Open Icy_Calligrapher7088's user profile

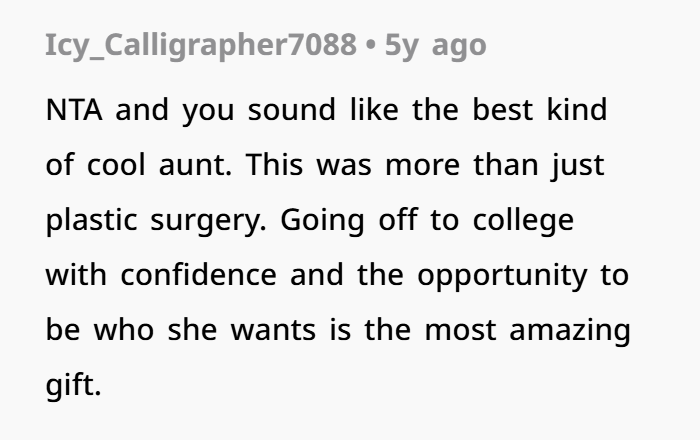click(200, 45)
